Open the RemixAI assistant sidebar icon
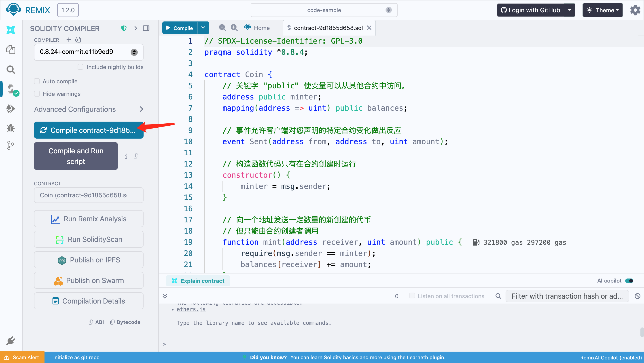The image size is (644, 363). 11,30
